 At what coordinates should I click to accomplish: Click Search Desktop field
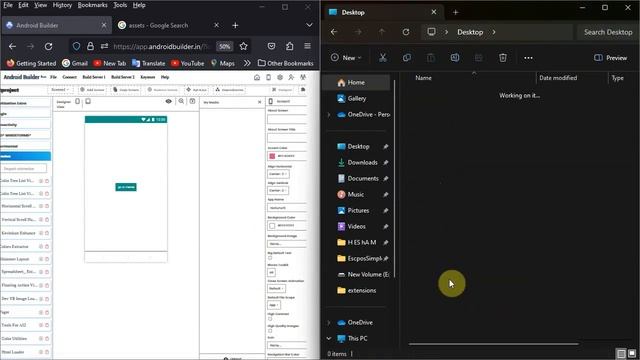pos(608,32)
